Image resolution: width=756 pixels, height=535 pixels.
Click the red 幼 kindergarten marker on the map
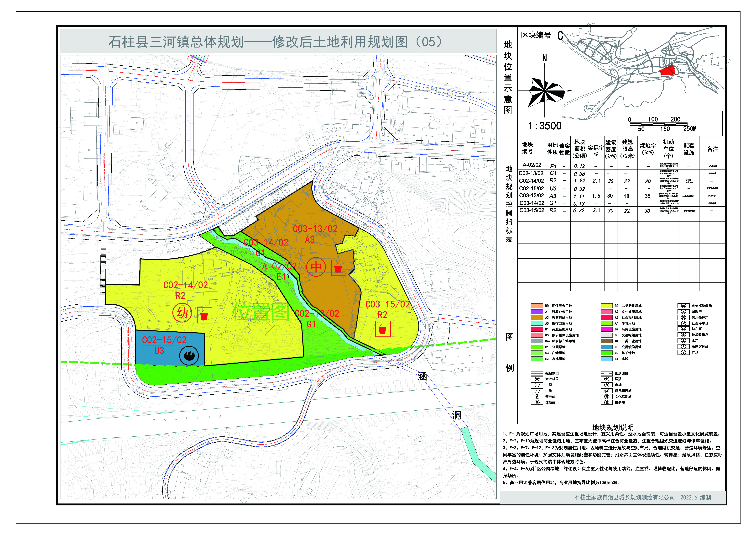coord(182,312)
